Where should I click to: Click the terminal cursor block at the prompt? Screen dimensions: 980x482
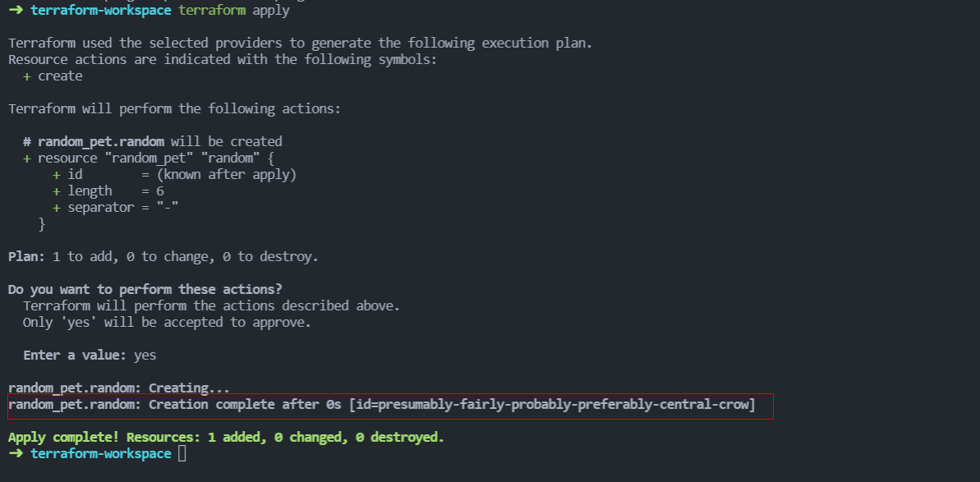(x=182, y=454)
